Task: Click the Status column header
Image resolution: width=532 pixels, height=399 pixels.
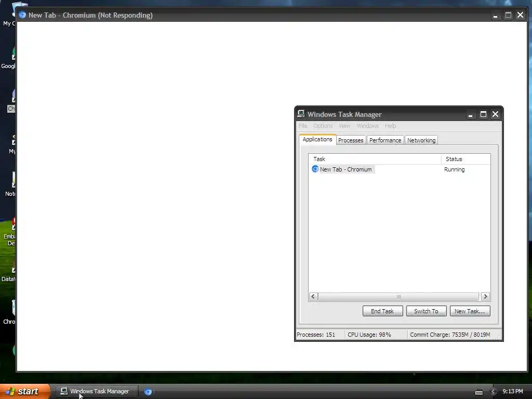Action: tap(465, 159)
